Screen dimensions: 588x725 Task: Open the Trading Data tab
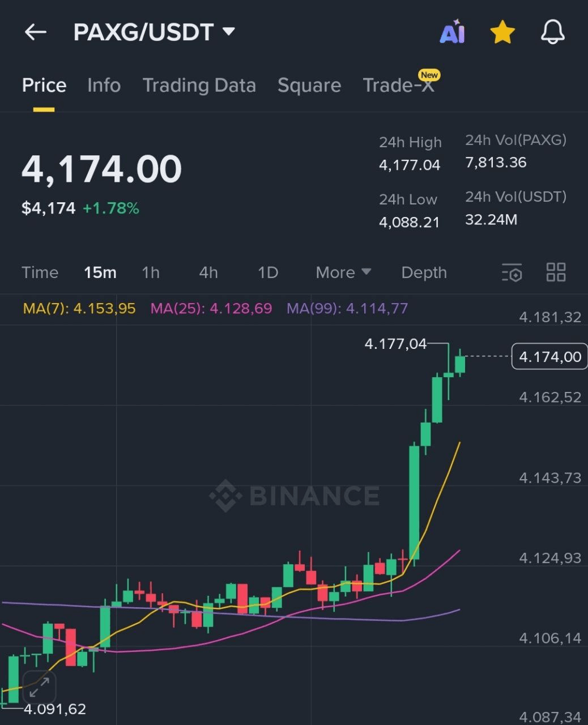(199, 85)
